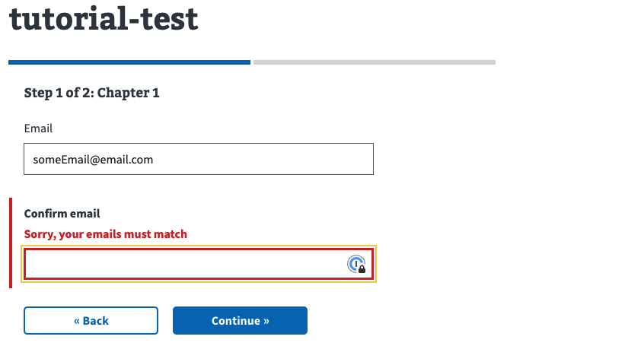The height and width of the screenshot is (346, 644).
Task: Click the left chevrons on the Back button
Action: 77,321
